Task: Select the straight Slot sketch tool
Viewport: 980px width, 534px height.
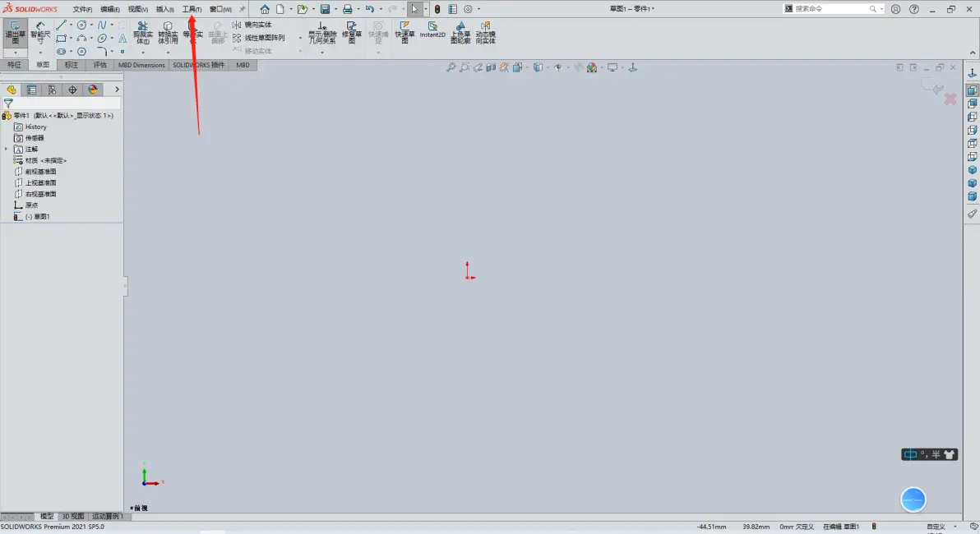Action: tap(61, 51)
